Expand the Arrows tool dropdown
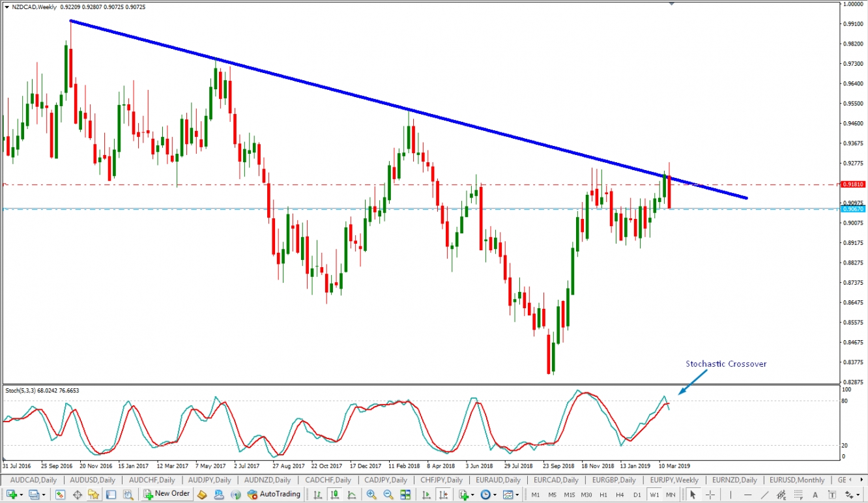 click(x=858, y=495)
